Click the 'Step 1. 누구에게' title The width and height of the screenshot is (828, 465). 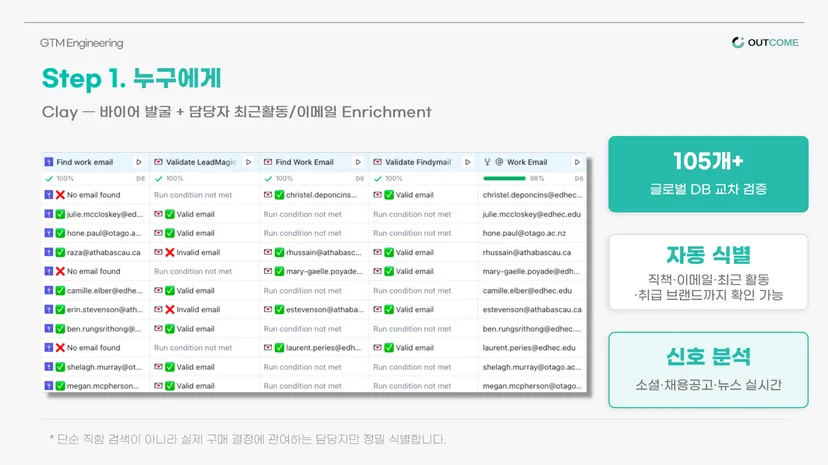point(131,78)
